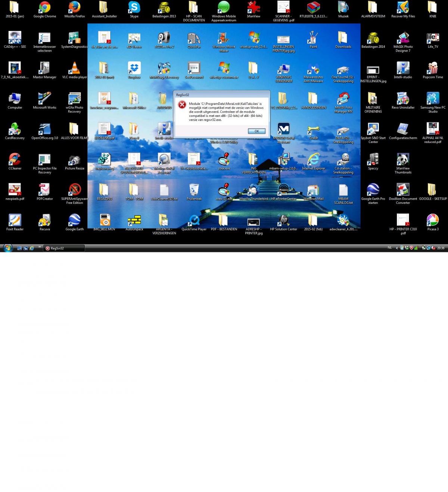Screen dimensions: 448x492
Task: Open Internet Explorer desktop shortcut
Action: pyautogui.click(x=313, y=162)
